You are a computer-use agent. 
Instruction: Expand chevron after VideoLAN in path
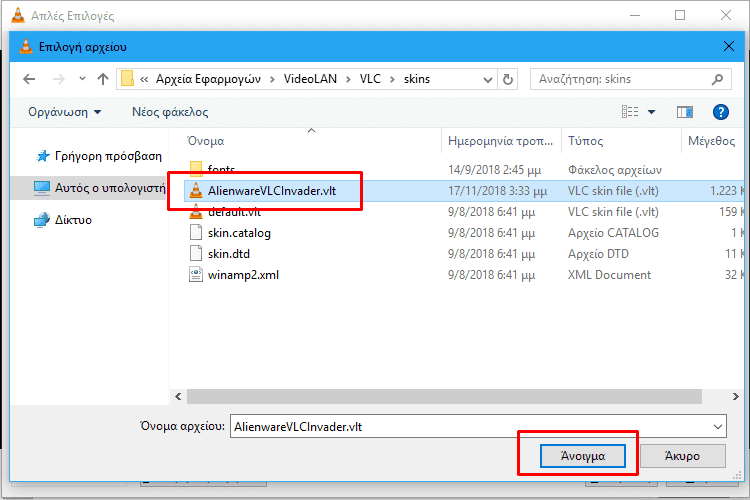click(349, 79)
